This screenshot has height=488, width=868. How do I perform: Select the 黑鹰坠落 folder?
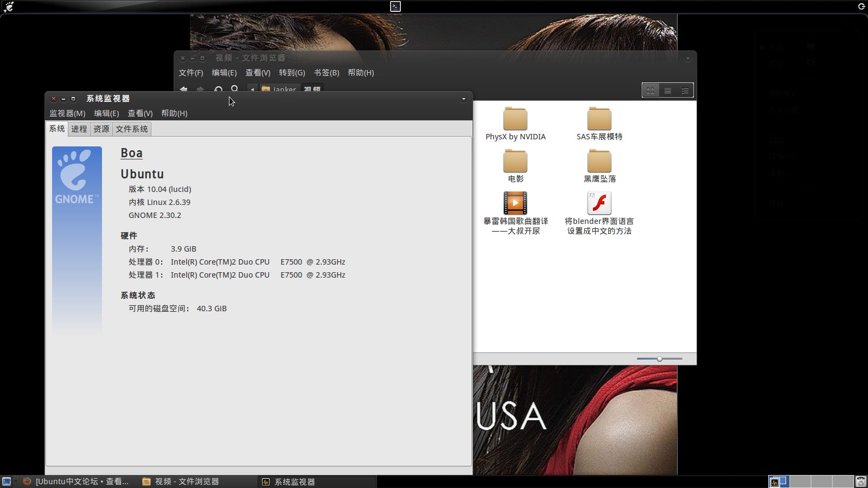coord(599,161)
